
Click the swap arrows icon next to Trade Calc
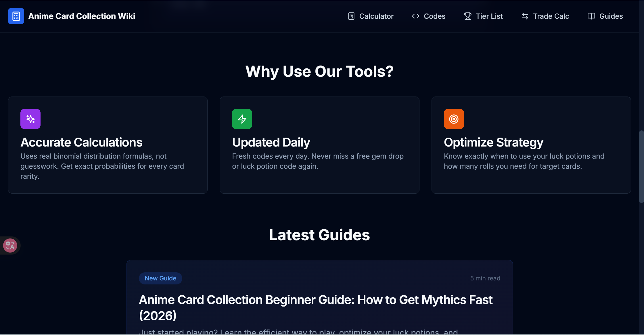525,16
